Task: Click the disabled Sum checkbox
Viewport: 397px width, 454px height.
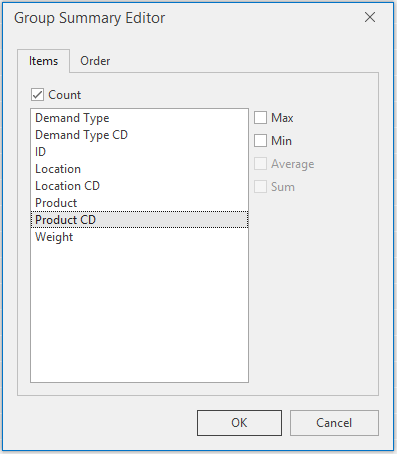Action: coord(260,187)
